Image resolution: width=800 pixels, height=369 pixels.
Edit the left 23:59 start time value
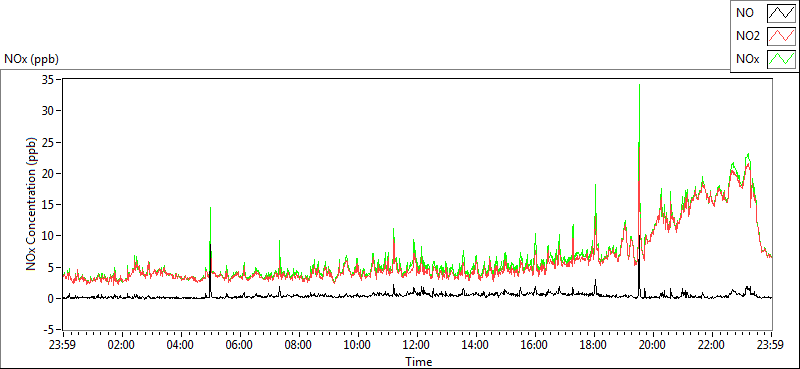(63, 345)
